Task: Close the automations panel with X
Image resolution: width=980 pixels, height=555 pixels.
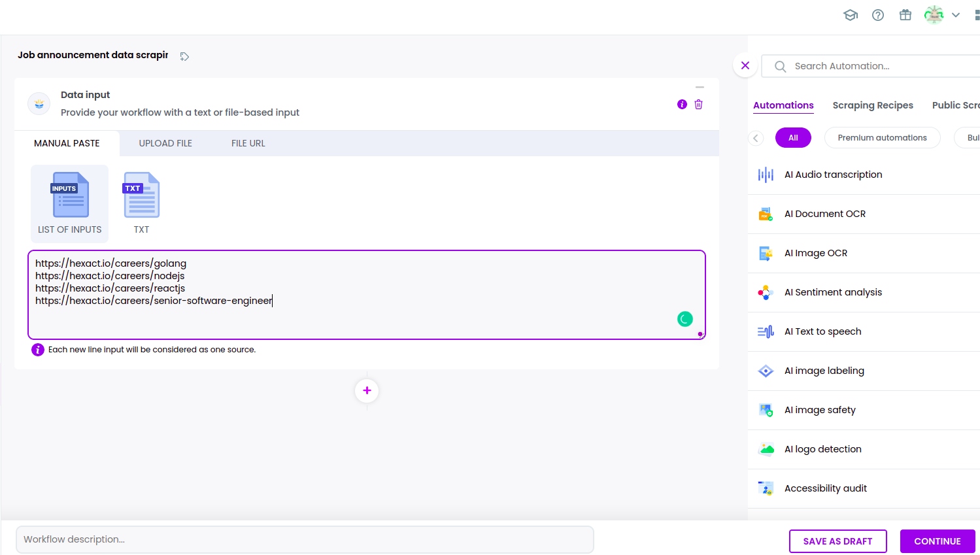Action: coord(745,65)
